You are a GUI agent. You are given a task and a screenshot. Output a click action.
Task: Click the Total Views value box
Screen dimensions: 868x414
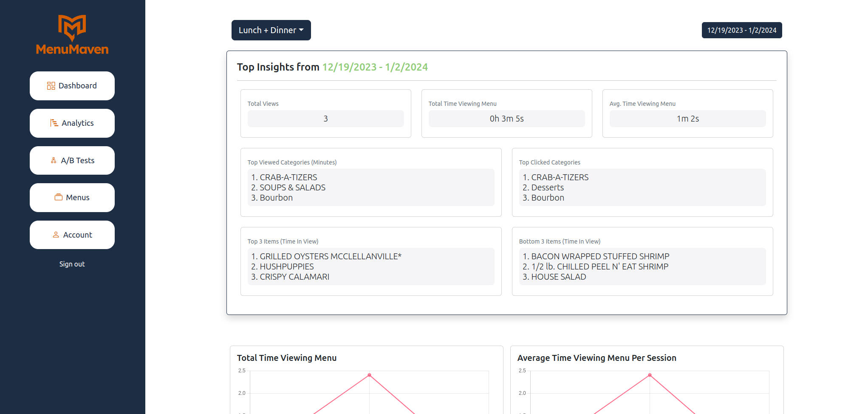[x=325, y=119]
